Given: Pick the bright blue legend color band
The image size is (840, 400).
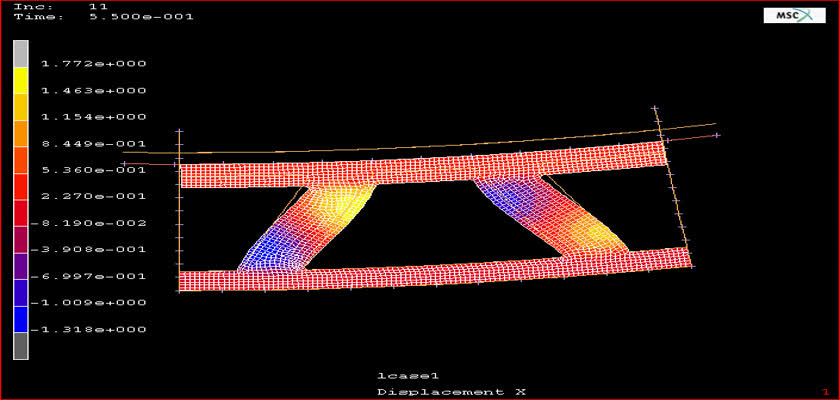Looking at the screenshot, I should point(21,320).
